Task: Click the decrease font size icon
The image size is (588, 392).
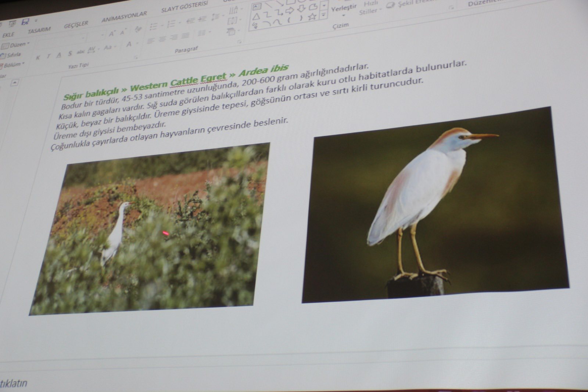Action: [x=123, y=32]
